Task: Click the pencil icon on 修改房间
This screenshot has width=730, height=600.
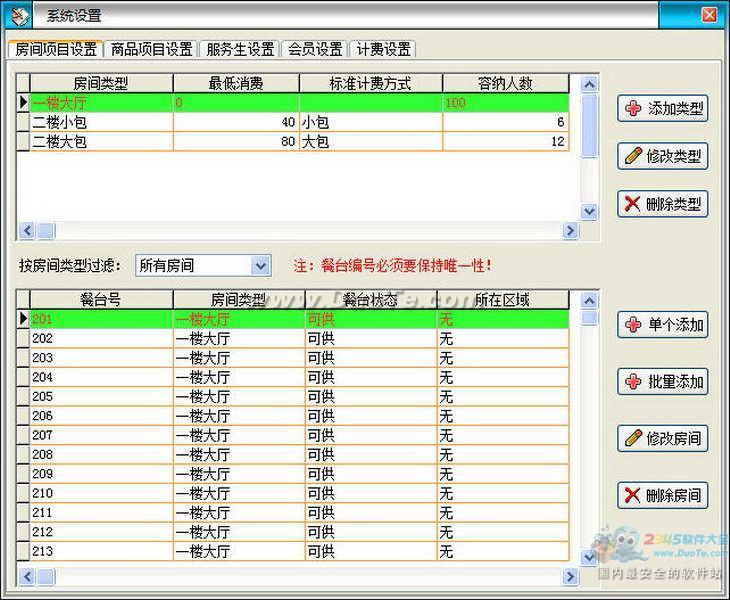Action: pos(633,438)
